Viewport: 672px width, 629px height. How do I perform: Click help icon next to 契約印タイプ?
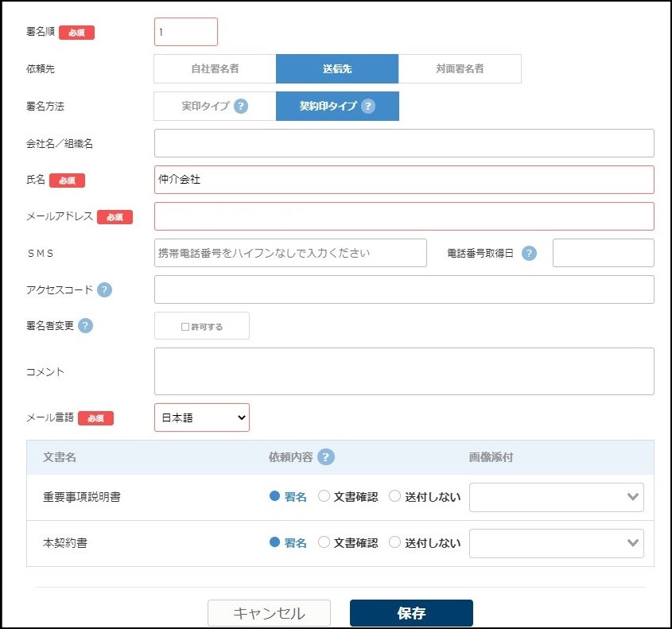(x=368, y=107)
